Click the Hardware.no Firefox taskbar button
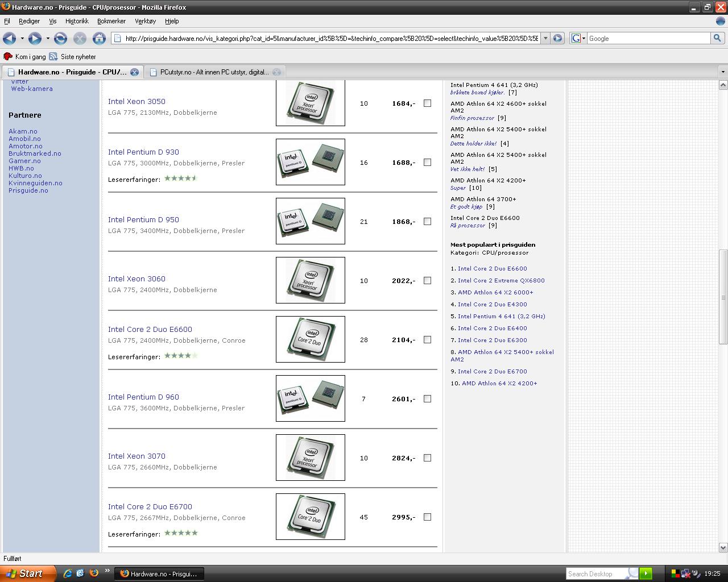The width and height of the screenshot is (728, 582). [159, 573]
